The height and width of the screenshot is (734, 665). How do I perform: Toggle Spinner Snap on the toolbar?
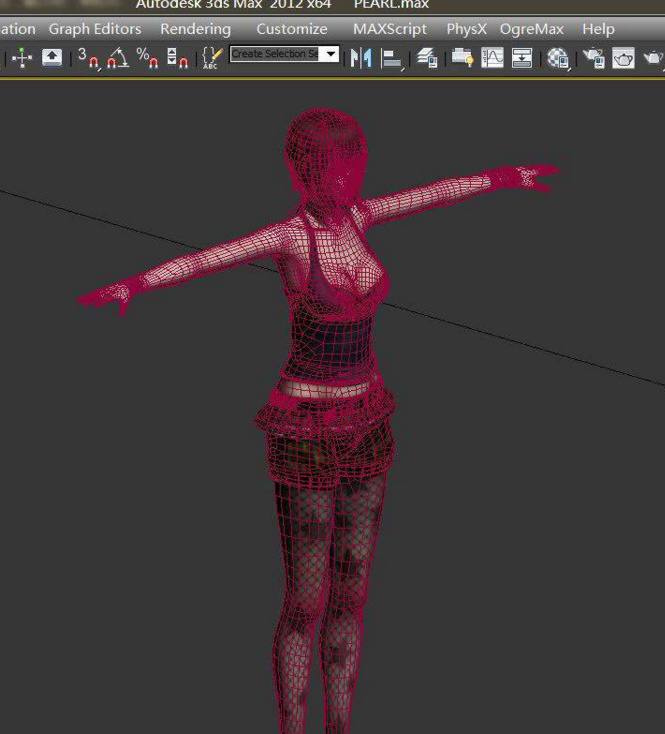pos(177,58)
